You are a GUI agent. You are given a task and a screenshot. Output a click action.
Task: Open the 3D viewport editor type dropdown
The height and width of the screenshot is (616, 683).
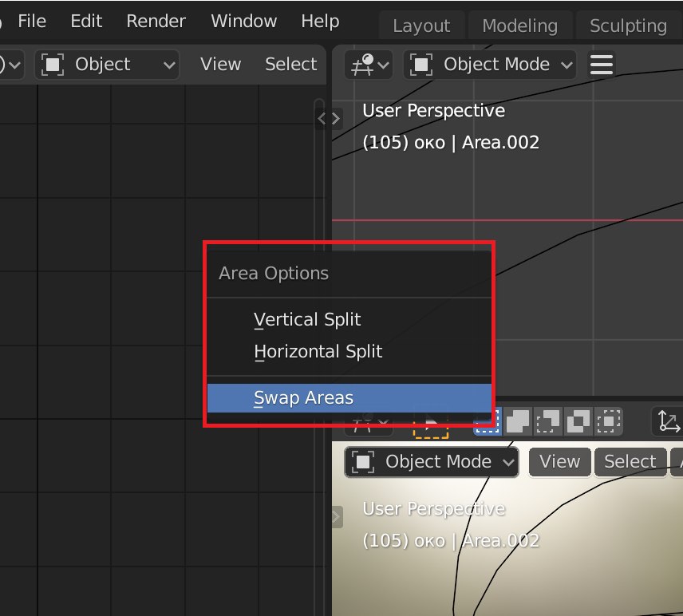point(369,65)
